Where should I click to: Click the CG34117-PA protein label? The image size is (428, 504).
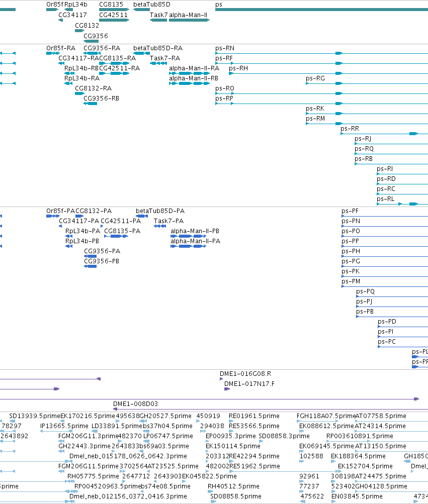pos(79,221)
